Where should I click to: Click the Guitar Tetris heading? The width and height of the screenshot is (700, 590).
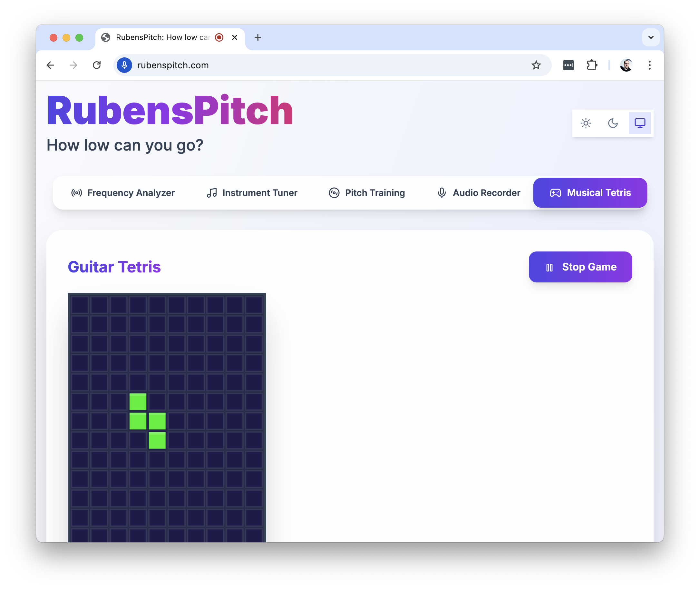pyautogui.click(x=114, y=267)
